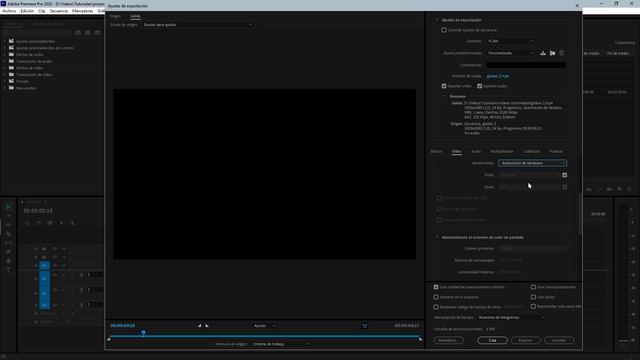
Task: Toggle the Nivel match source checkbox
Action: (564, 187)
